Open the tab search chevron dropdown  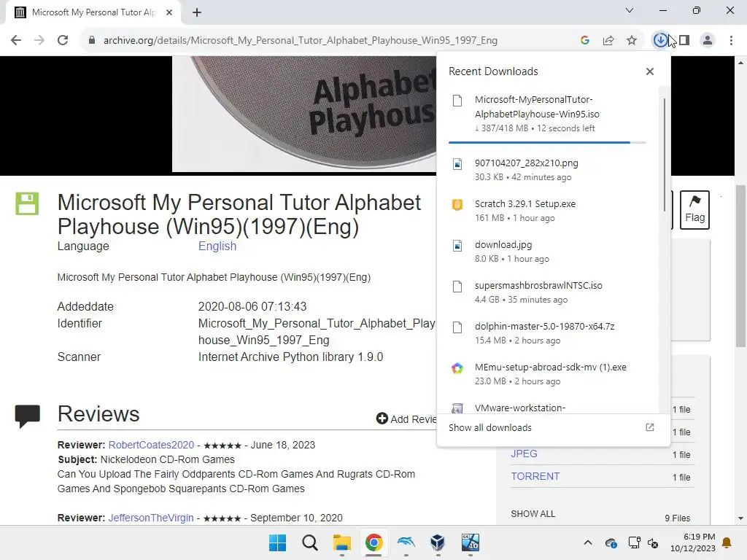pos(630,10)
